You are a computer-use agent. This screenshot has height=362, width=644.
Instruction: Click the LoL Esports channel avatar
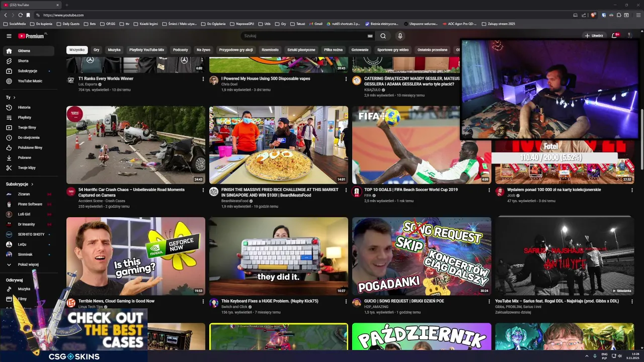point(71,80)
